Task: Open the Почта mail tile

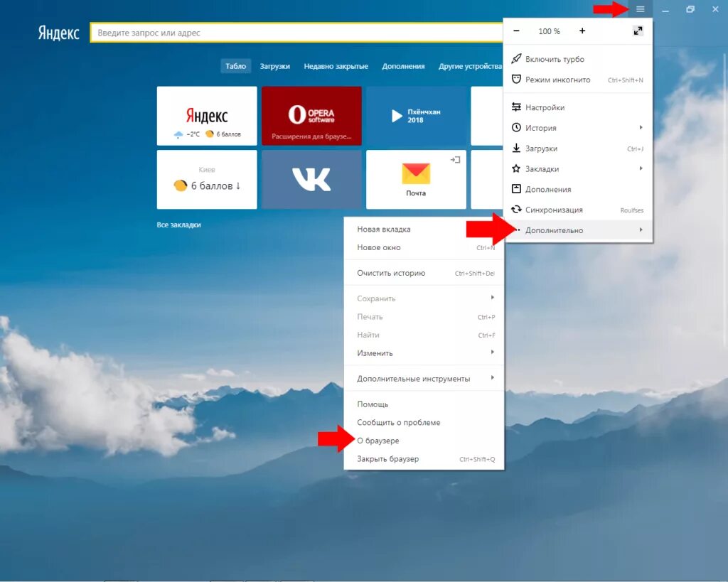Action: (x=416, y=179)
